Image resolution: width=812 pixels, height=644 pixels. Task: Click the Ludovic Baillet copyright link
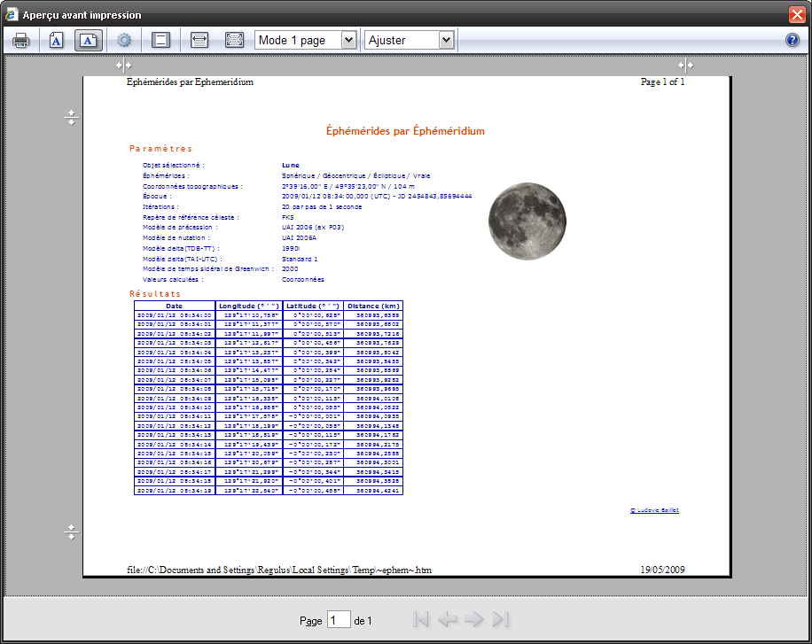point(654,510)
